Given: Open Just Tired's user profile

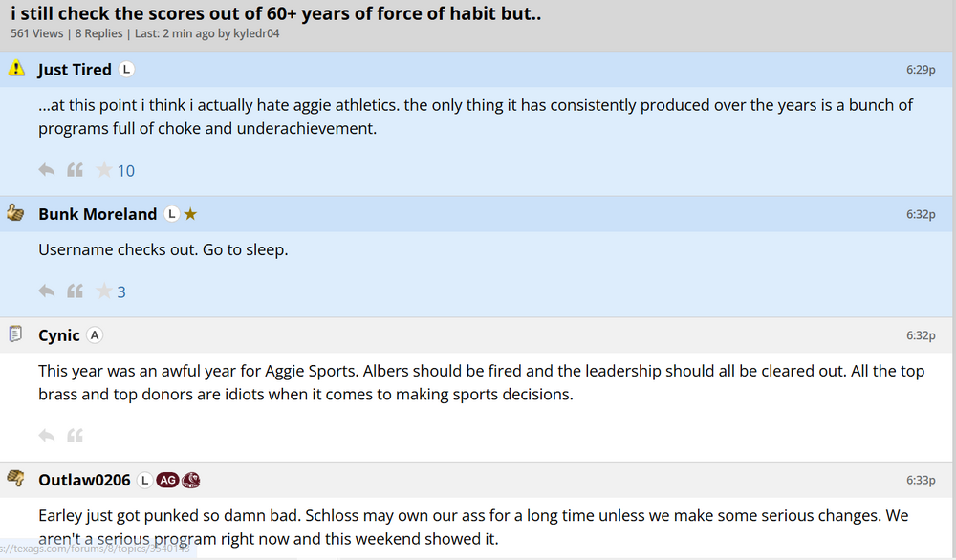Looking at the screenshot, I should click(x=75, y=70).
